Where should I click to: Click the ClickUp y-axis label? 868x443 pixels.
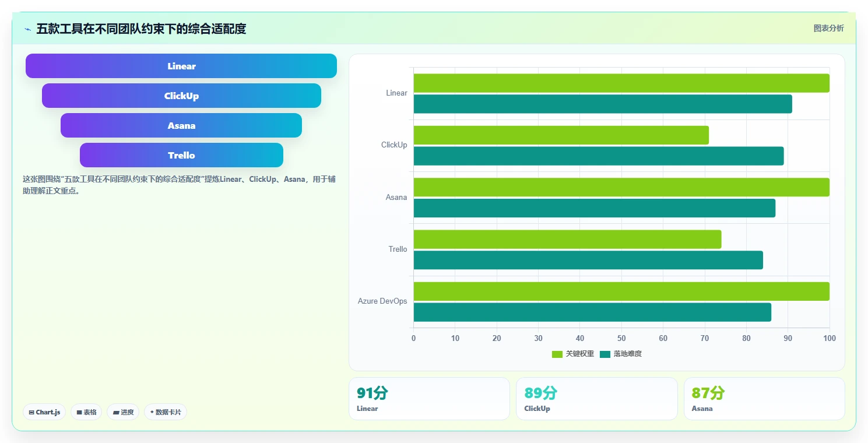click(x=394, y=145)
